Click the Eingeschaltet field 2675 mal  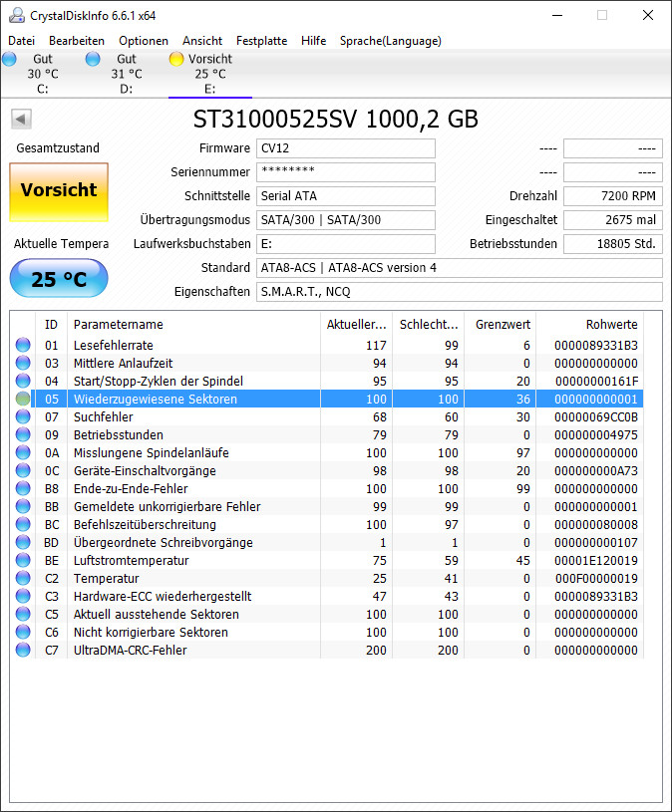point(613,220)
